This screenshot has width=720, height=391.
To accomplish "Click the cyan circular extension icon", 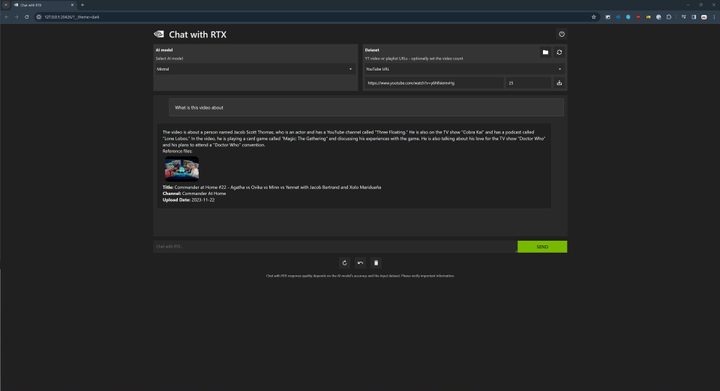I will coord(628,17).
